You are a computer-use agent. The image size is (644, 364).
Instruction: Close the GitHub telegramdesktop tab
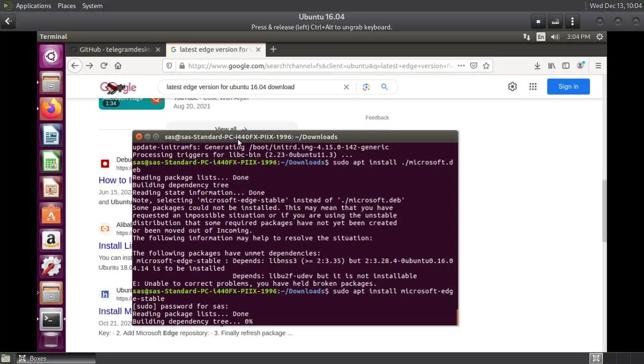158,49
